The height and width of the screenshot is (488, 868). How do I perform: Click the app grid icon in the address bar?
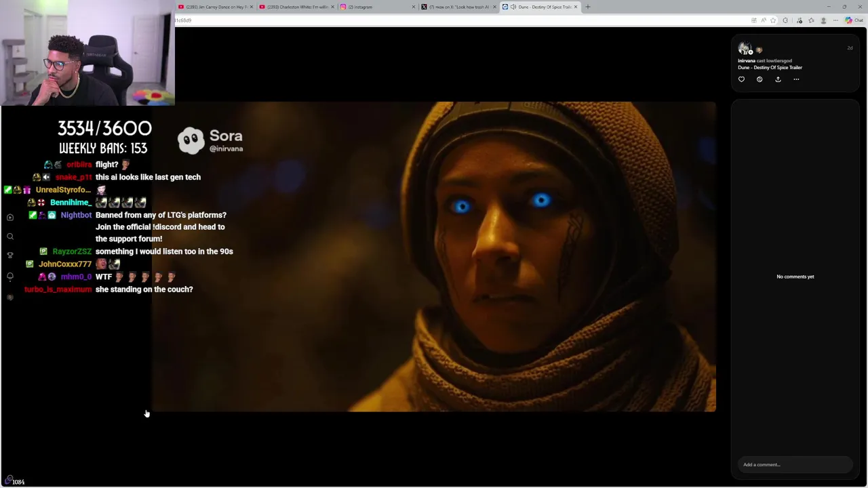tap(754, 20)
